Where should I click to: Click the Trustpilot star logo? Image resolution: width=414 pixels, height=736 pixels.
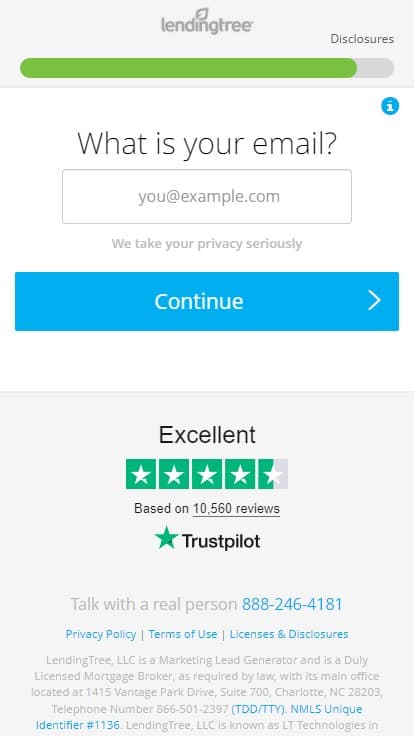click(x=166, y=538)
